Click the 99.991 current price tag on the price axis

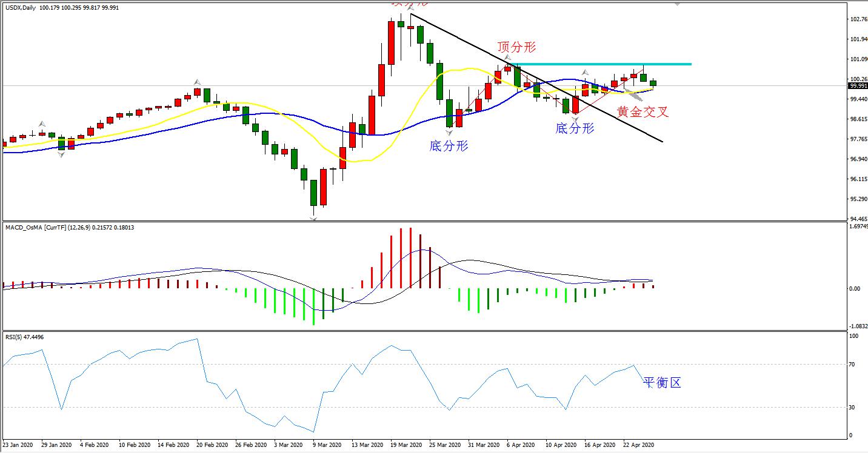pos(858,86)
